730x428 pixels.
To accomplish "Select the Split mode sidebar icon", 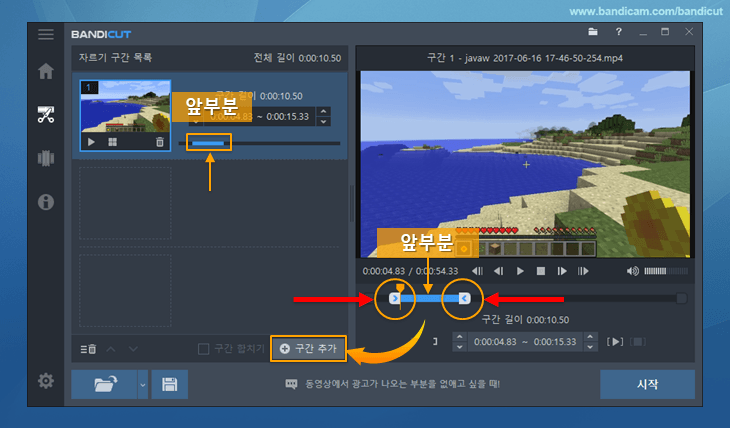I will click(x=46, y=158).
